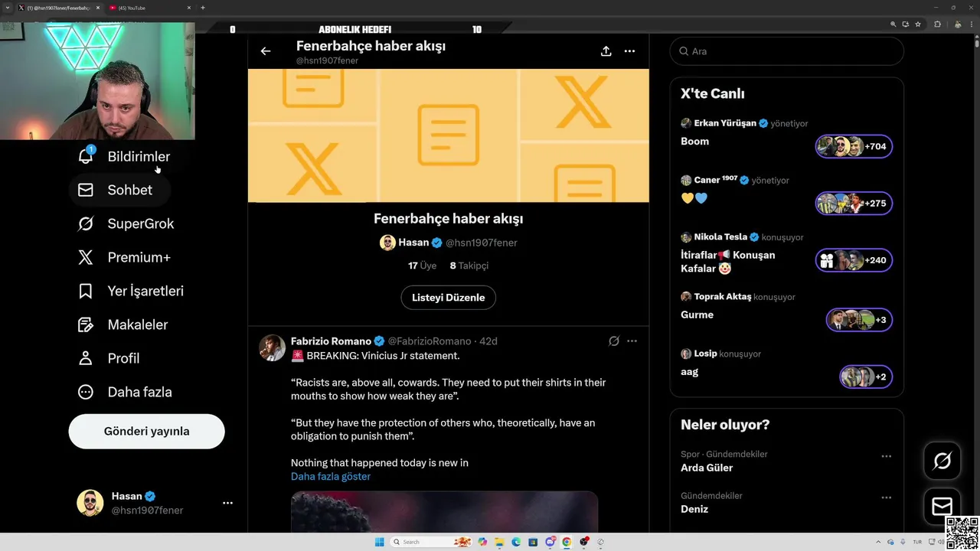Join Erkan Yürüşan's Boom live space
The width and height of the screenshot is (980, 551).
854,146
